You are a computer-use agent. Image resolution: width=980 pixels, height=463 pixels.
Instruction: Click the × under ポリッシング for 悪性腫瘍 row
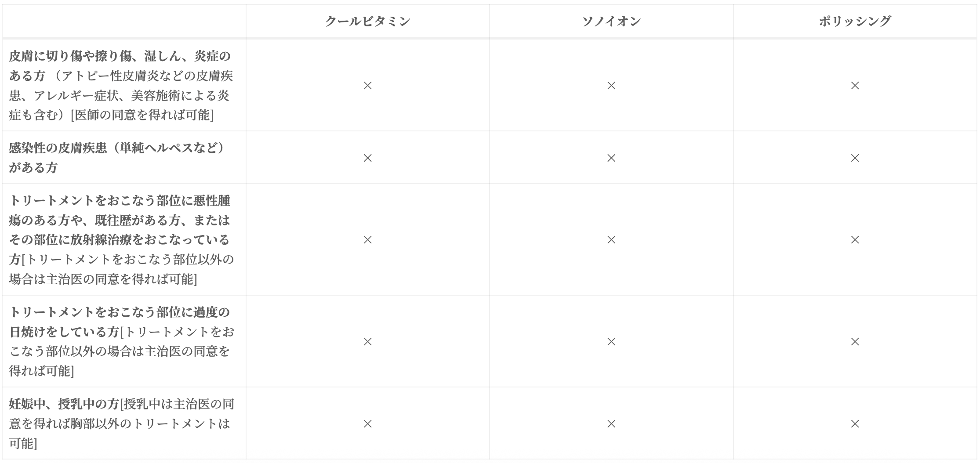tap(855, 240)
